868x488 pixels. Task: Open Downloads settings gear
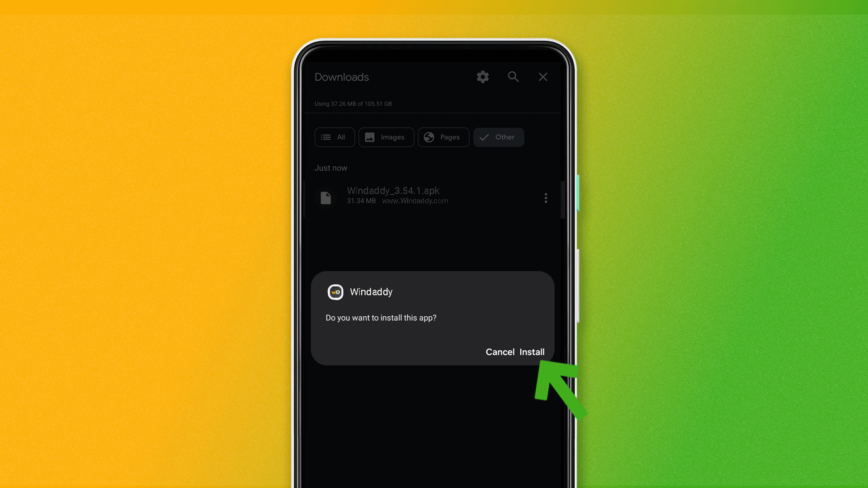[x=482, y=76]
